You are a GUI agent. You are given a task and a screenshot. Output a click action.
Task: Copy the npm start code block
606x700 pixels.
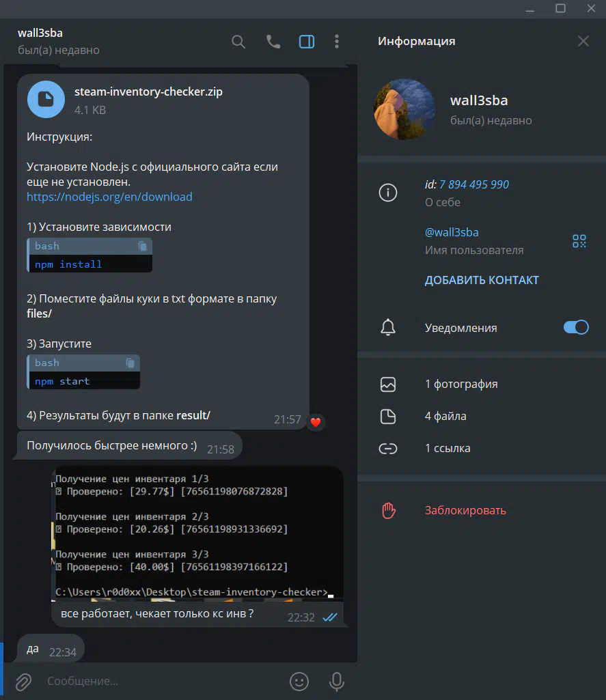click(x=130, y=363)
